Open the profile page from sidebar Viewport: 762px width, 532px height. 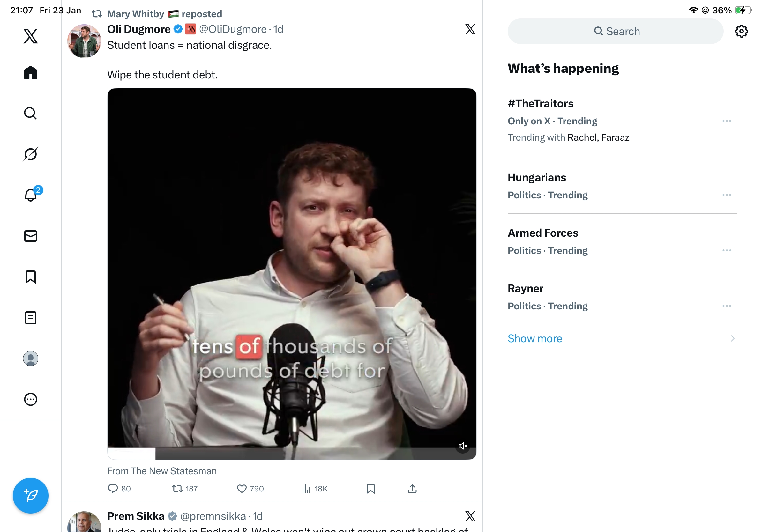31,358
